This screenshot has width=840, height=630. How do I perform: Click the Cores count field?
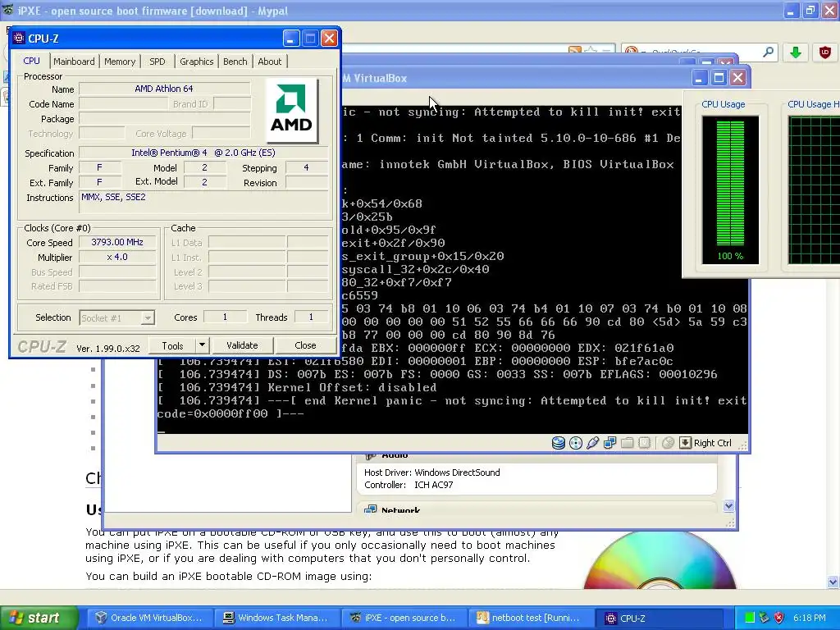[x=225, y=317]
